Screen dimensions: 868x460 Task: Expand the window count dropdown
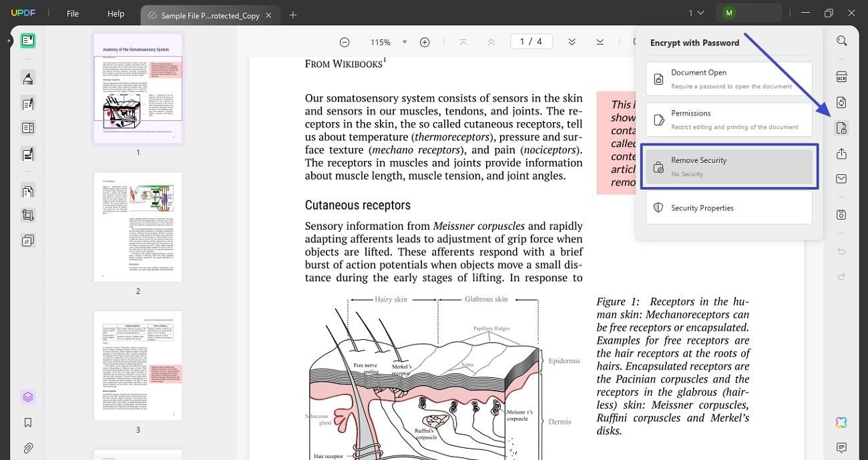[696, 13]
